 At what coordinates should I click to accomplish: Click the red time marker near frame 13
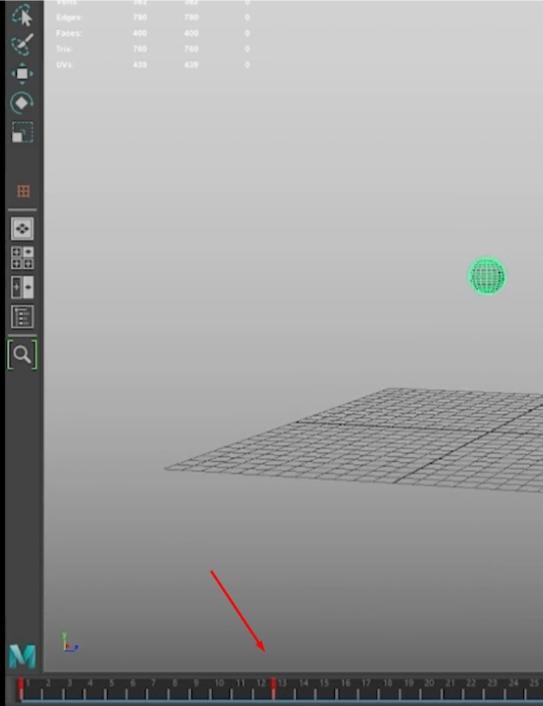[x=273, y=688]
